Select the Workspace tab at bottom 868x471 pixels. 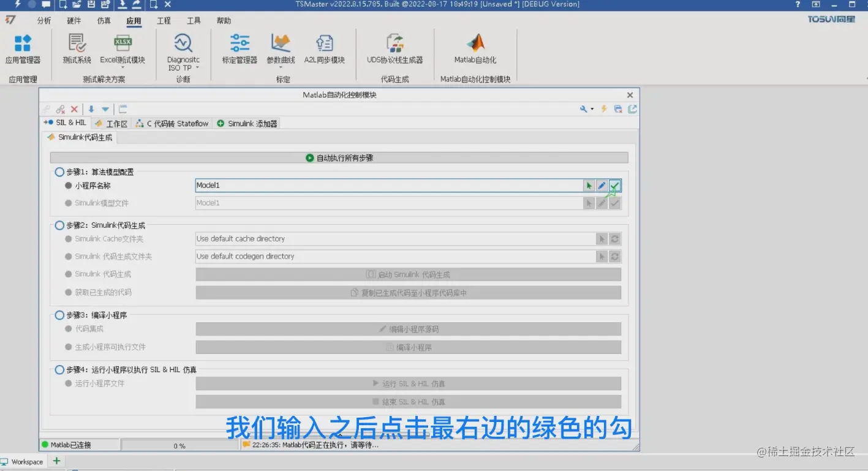coord(23,462)
